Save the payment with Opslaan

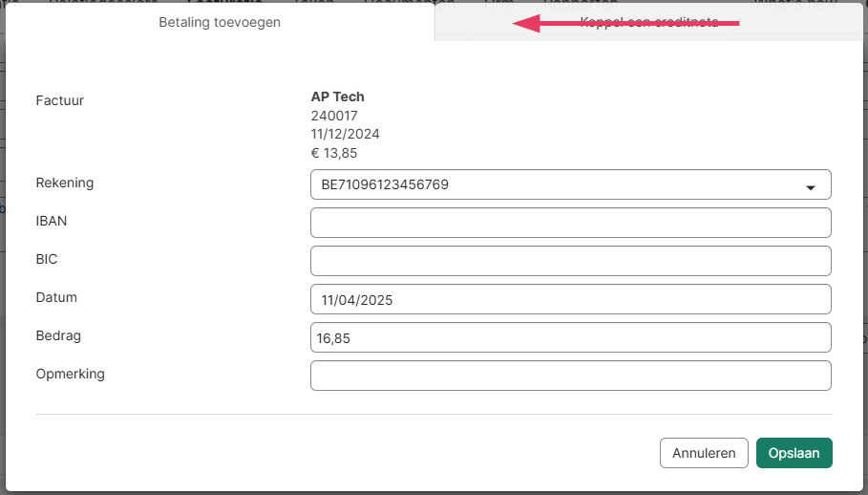[x=794, y=453]
